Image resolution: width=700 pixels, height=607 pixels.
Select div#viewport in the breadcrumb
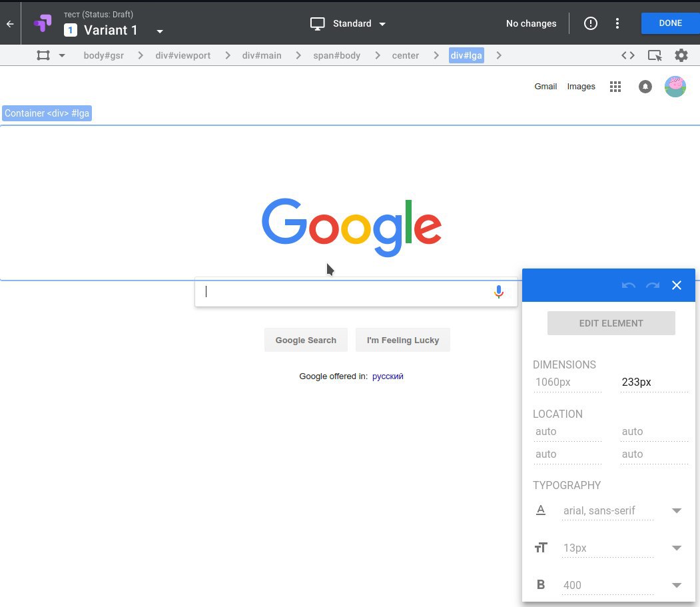182,55
